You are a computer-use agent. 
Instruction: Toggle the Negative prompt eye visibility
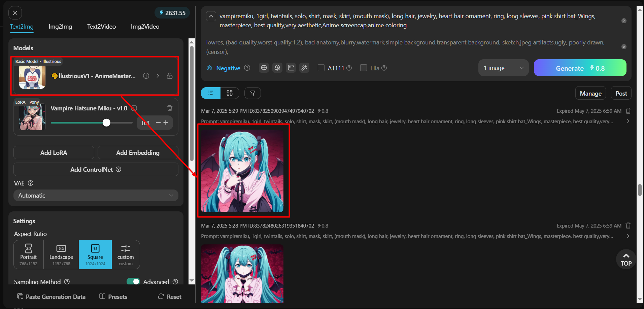[x=209, y=68]
